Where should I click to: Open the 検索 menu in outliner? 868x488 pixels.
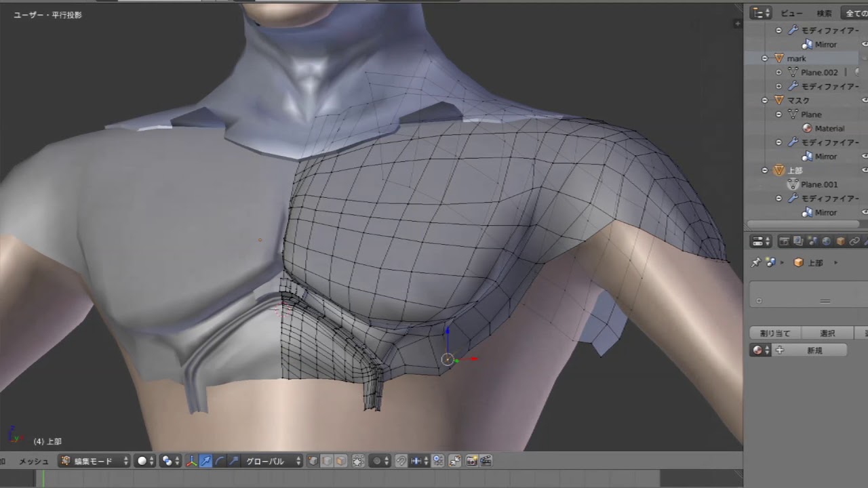pyautogui.click(x=824, y=13)
